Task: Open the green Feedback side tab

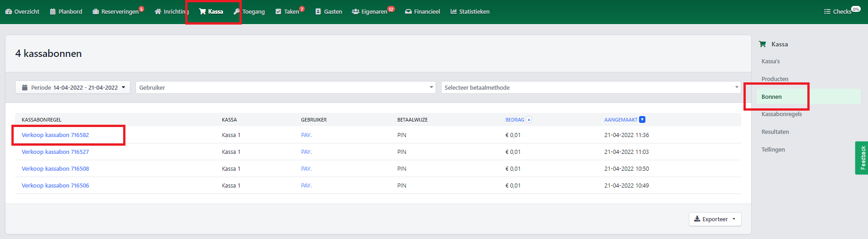Action: (862, 158)
